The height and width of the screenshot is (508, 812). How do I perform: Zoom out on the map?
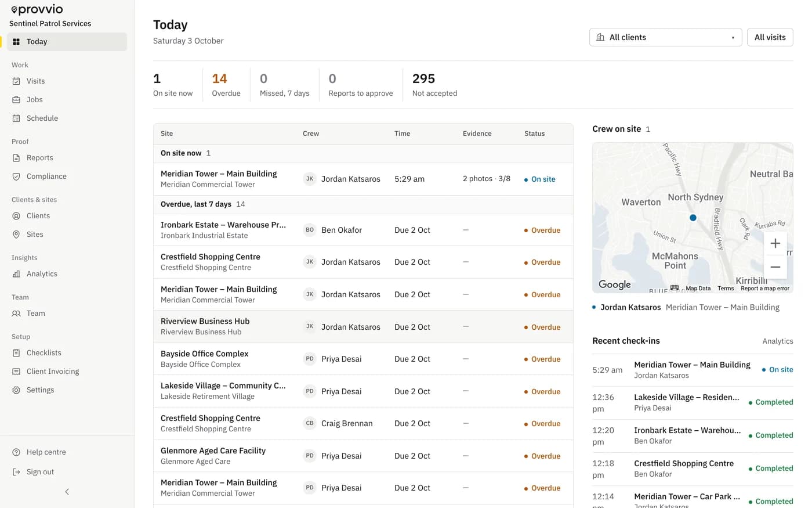point(775,267)
